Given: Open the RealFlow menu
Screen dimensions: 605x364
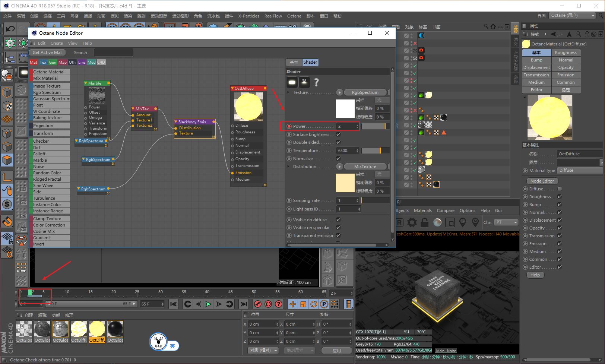Looking at the screenshot, I should click(273, 16).
